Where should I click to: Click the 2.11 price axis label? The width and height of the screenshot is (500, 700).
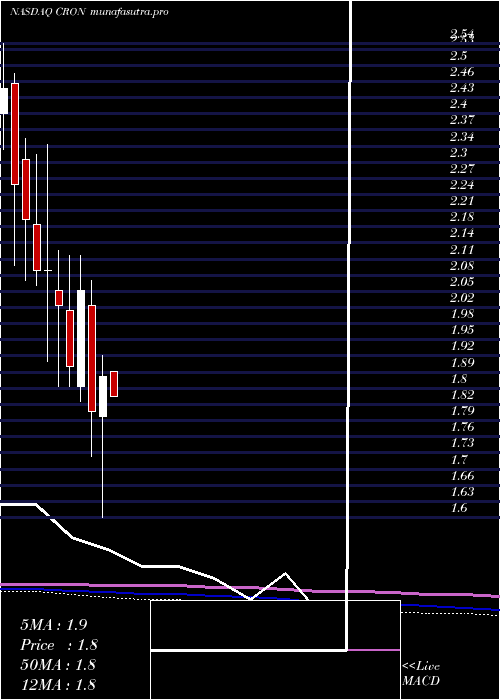[x=462, y=250]
